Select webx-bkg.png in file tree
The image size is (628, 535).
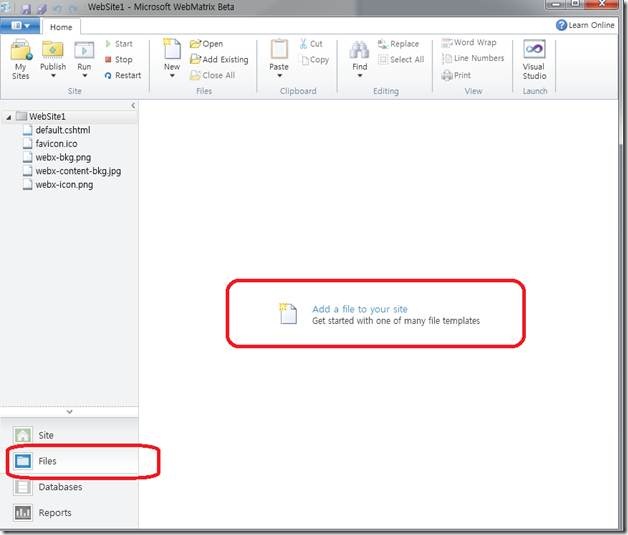click(x=63, y=157)
